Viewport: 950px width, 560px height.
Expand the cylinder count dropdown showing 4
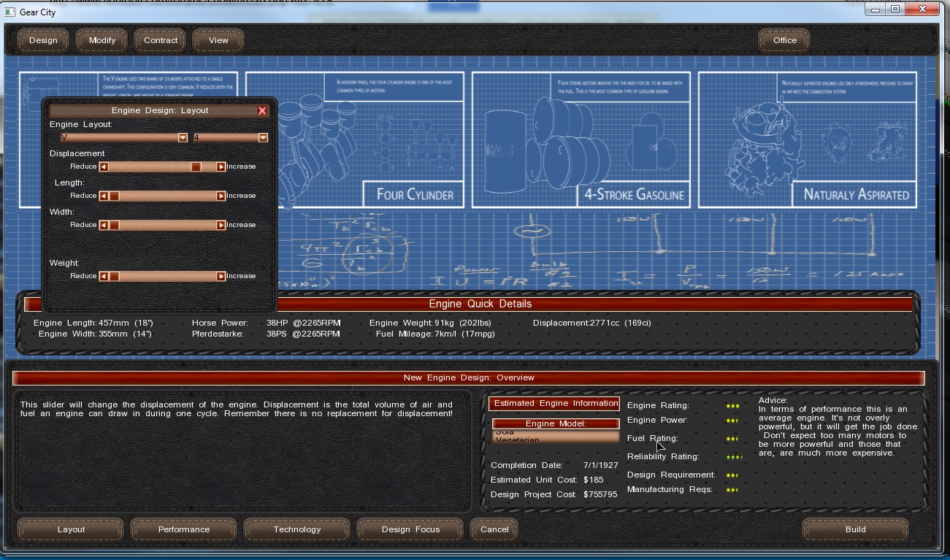[263, 138]
